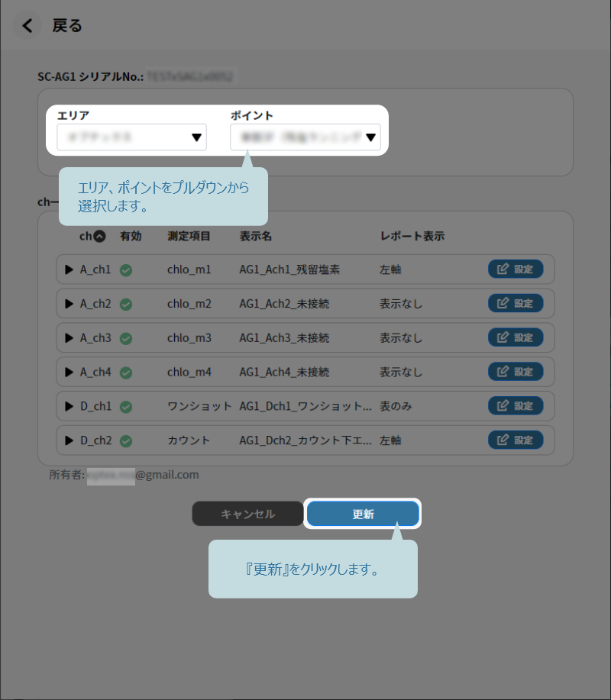Go back using the 戻る arrow
The image size is (611, 700).
(x=27, y=25)
